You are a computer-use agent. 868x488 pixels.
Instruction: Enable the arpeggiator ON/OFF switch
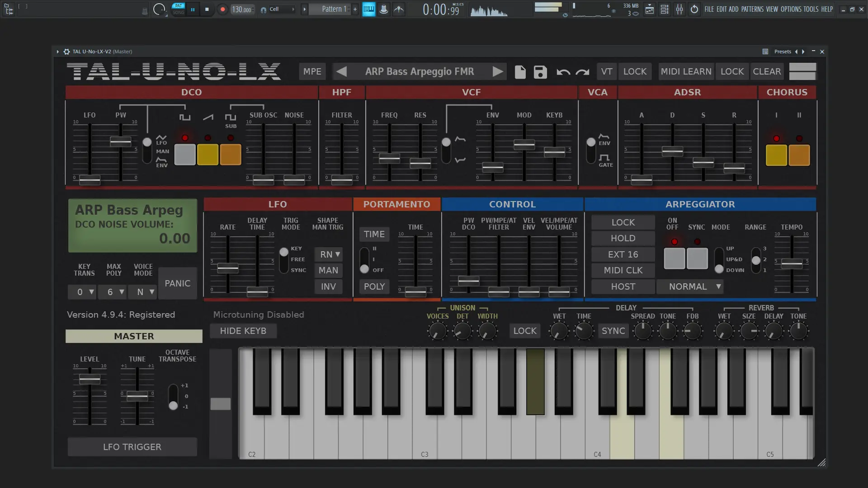(674, 258)
